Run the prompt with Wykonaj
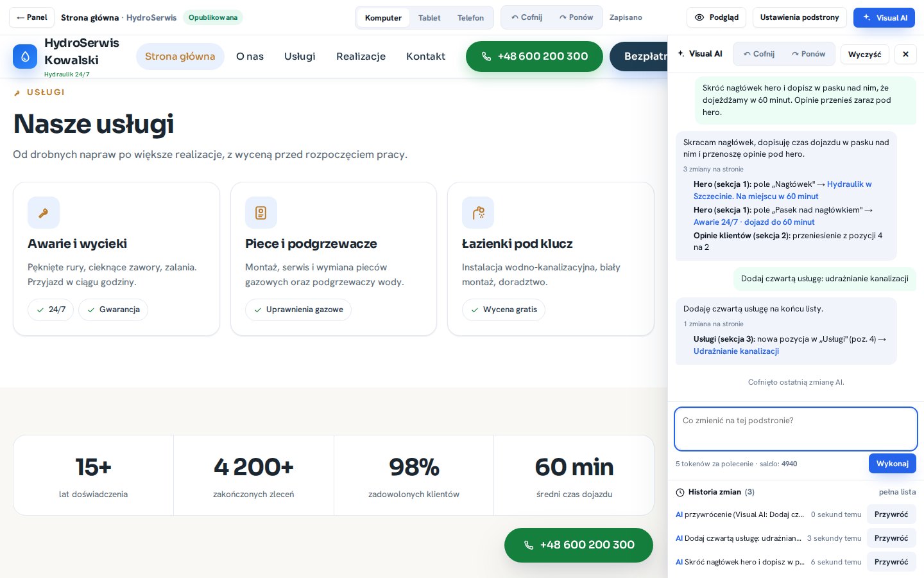Viewport: 924px width, 578px height. click(x=892, y=464)
